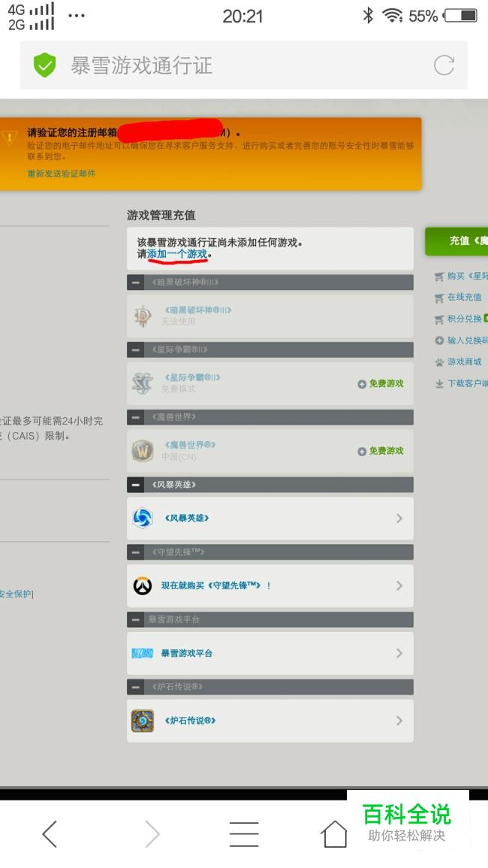Collapse the 暴雪游戏平台 section

click(136, 620)
